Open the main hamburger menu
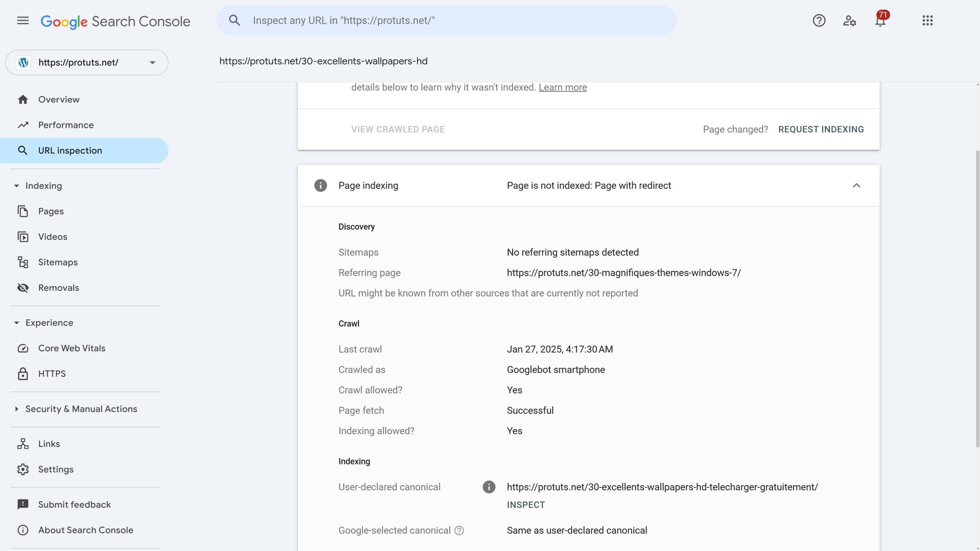 coord(23,21)
